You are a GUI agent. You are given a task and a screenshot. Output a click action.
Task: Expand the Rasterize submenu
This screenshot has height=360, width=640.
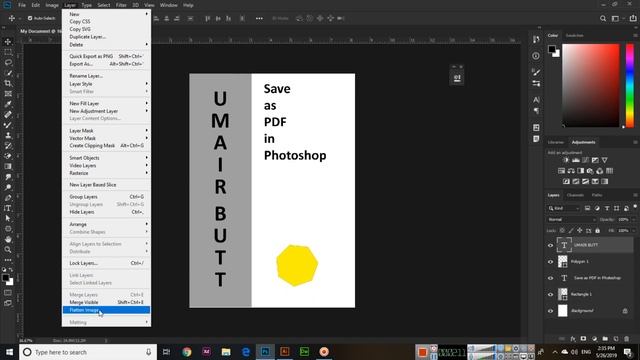pyautogui.click(x=107, y=173)
